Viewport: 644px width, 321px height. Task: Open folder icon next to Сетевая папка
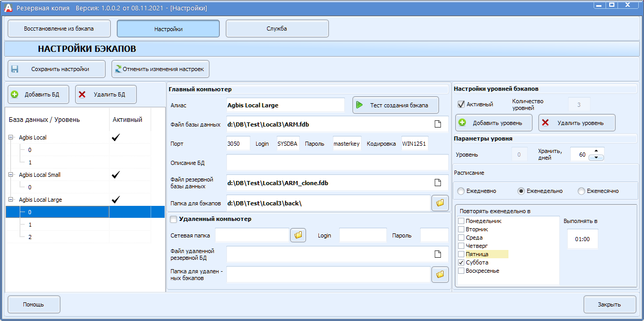tap(298, 235)
